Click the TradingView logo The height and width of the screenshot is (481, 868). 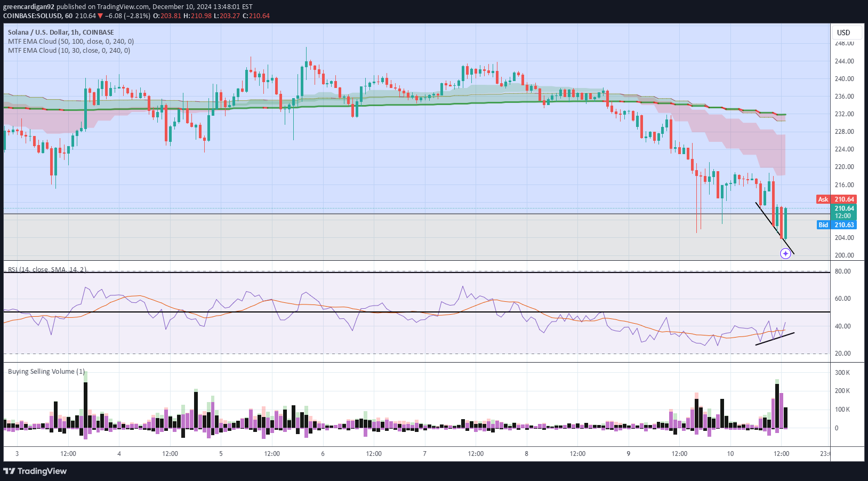(35, 471)
